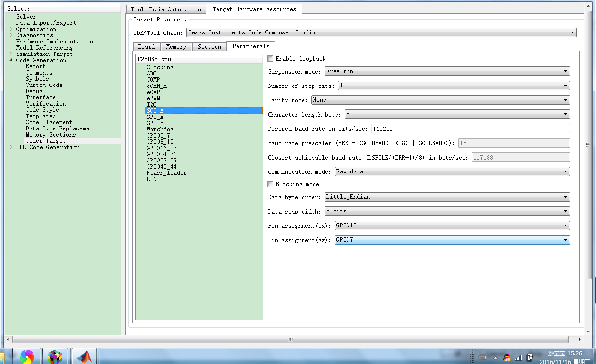The height and width of the screenshot is (364, 596).
Task: Open Suspension mode dropdown
Action: click(447, 71)
